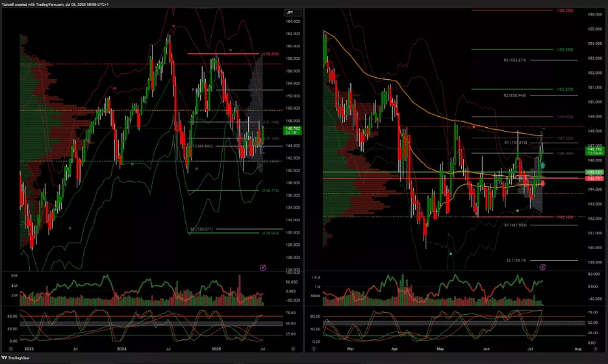Toggle auto scale button on the left chart
This screenshot has height=364, width=608.
click(293, 348)
